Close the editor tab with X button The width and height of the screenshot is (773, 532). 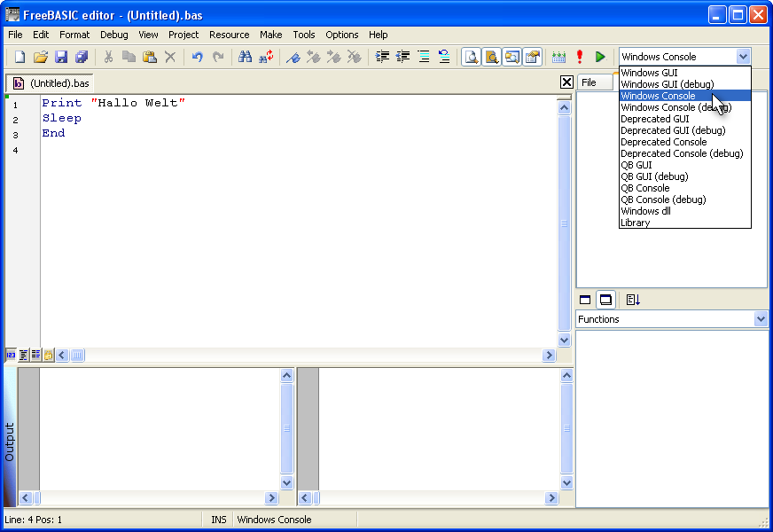(567, 82)
